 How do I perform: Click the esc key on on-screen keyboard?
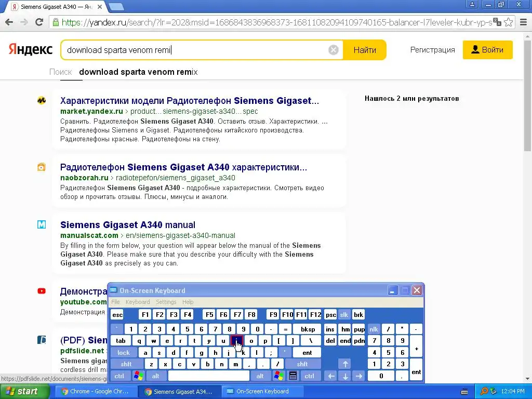pos(117,315)
